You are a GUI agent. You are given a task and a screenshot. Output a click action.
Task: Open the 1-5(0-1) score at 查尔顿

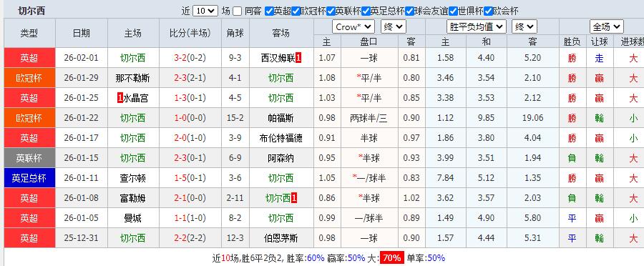(x=190, y=178)
